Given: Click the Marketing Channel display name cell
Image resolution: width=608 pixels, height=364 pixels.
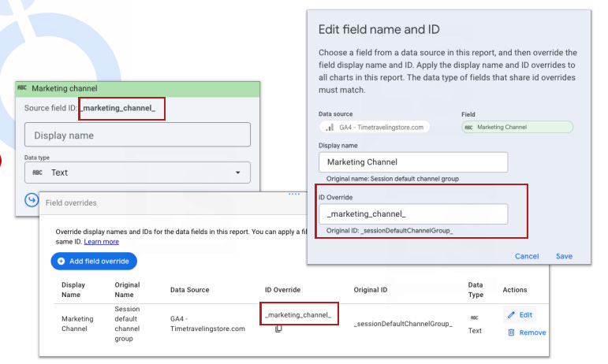Looking at the screenshot, I should pyautogui.click(x=77, y=324).
